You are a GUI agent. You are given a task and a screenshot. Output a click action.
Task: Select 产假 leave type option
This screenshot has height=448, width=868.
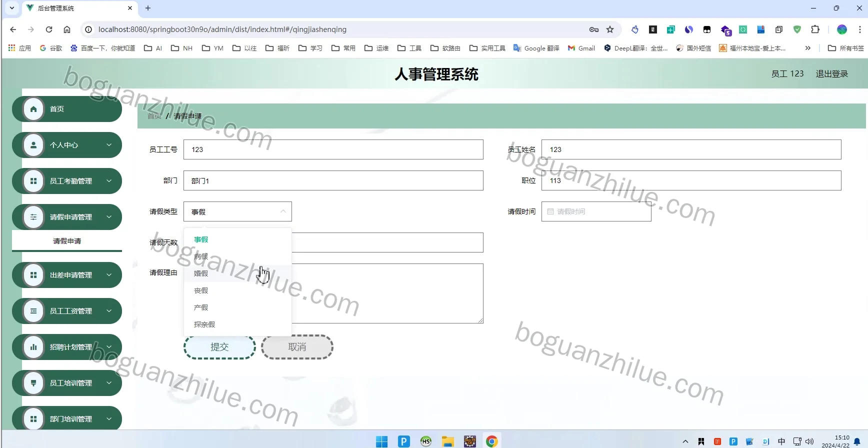tap(237, 307)
